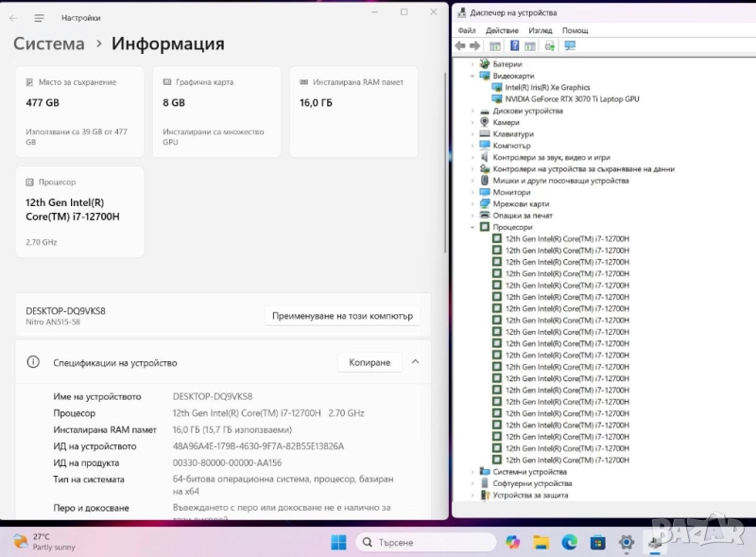The image size is (756, 557).
Task: Click the Scan for hardware changes toolbar icon
Action: click(549, 45)
